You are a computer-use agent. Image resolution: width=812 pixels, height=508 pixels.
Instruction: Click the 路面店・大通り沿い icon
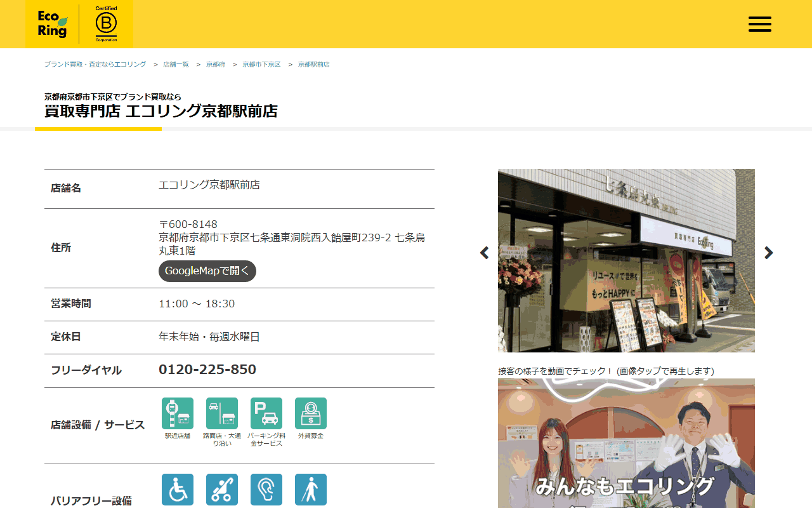click(x=222, y=413)
